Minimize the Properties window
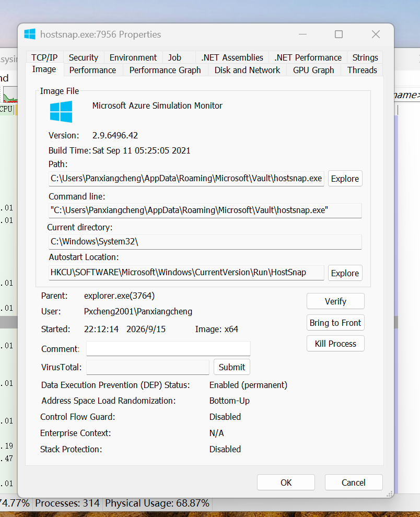The height and width of the screenshot is (517, 420). pyautogui.click(x=303, y=34)
